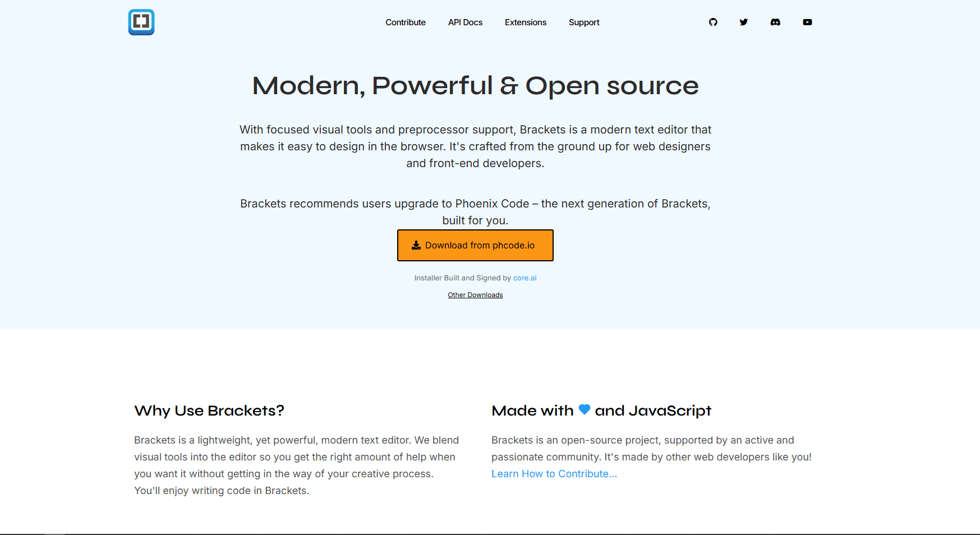This screenshot has height=535, width=980.
Task: Click the download arrow icon in orange button
Action: tap(416, 245)
